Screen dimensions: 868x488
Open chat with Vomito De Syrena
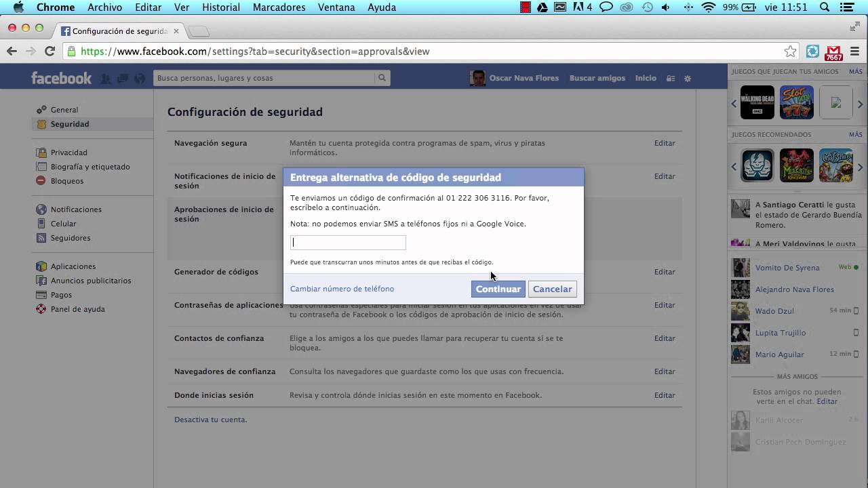(x=795, y=268)
